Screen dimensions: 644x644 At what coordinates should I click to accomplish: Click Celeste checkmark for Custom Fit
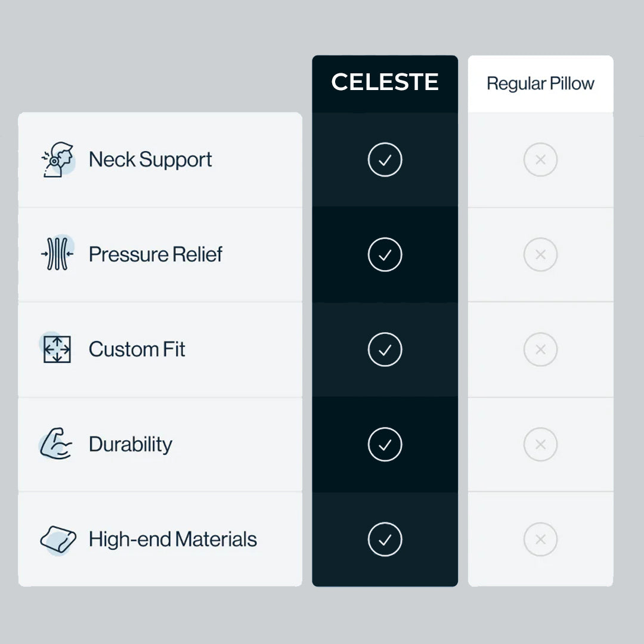tap(385, 349)
